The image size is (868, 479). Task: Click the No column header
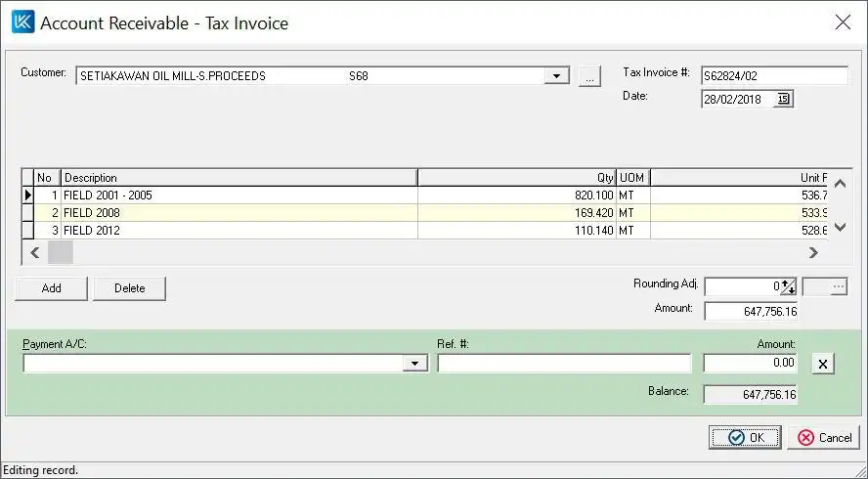[x=47, y=178]
